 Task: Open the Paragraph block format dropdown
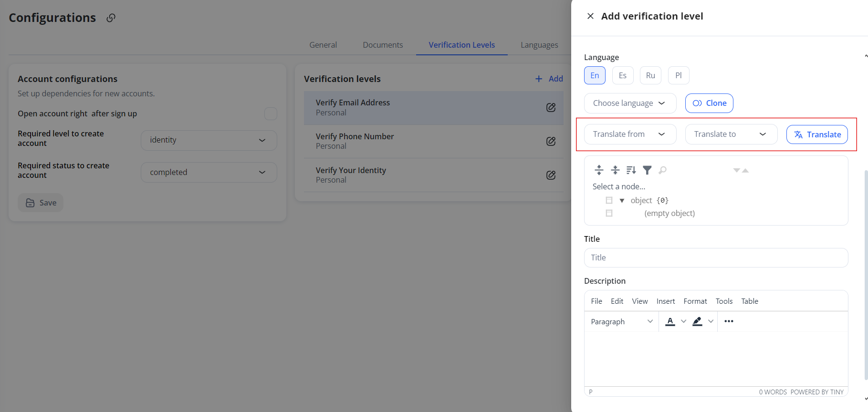pos(622,321)
